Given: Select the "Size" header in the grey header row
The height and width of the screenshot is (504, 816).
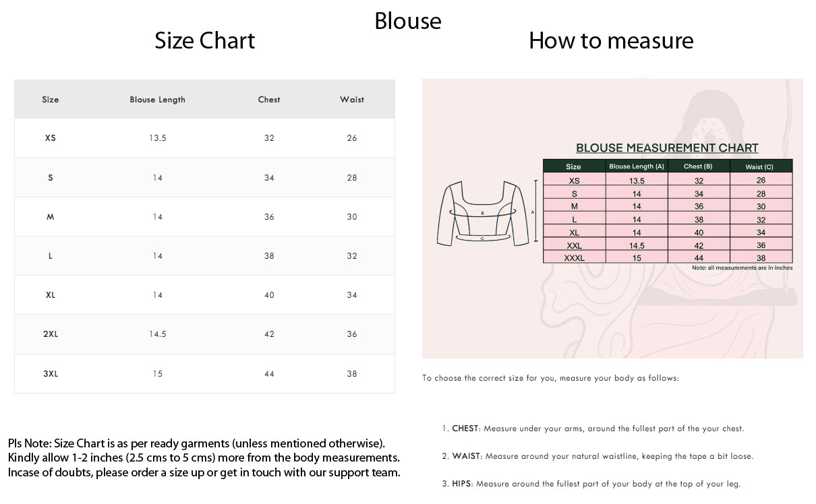Looking at the screenshot, I should click(x=51, y=100).
